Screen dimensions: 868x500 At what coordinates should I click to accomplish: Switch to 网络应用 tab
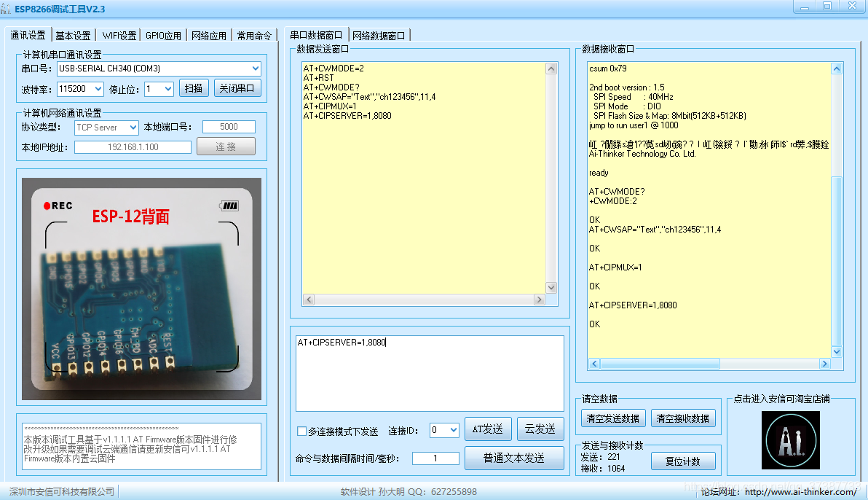(209, 36)
